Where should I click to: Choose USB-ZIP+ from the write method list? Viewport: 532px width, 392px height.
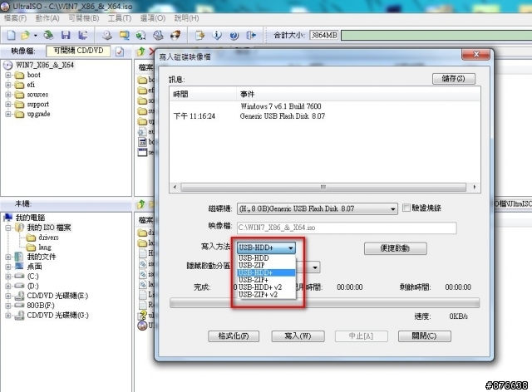[266, 280]
